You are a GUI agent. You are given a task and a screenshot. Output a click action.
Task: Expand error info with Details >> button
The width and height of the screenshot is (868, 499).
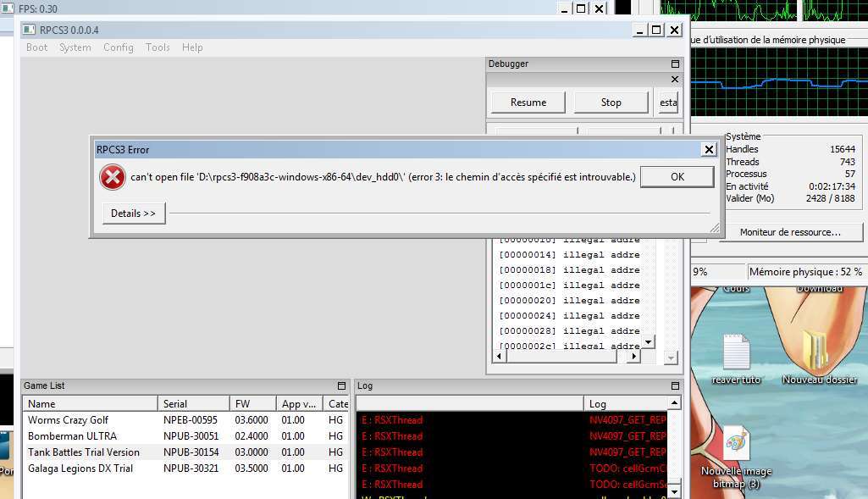tap(133, 213)
